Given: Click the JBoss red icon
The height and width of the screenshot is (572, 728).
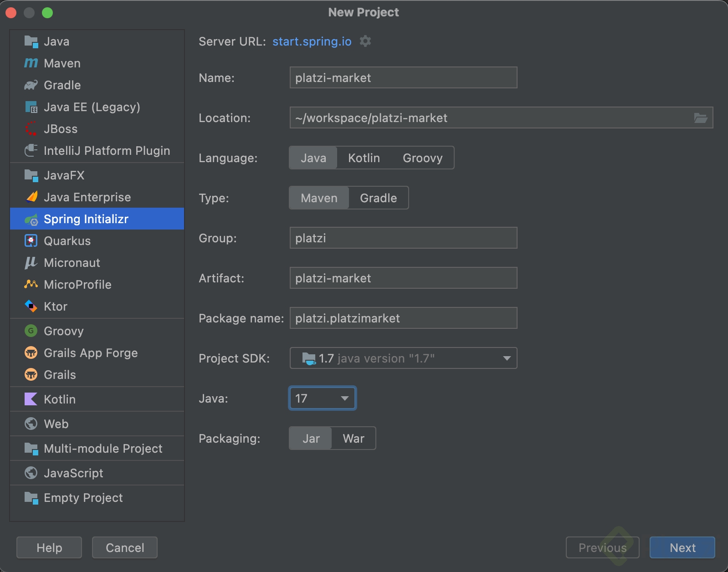Looking at the screenshot, I should 31,129.
